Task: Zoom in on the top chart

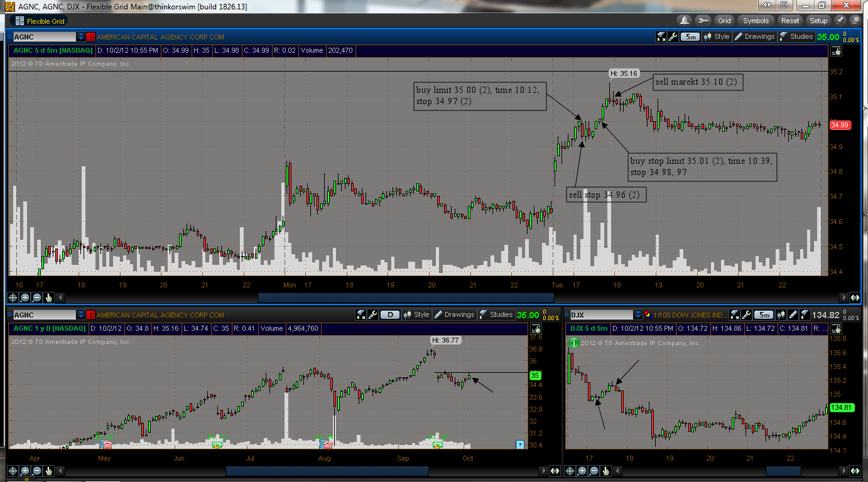Action: (25, 297)
